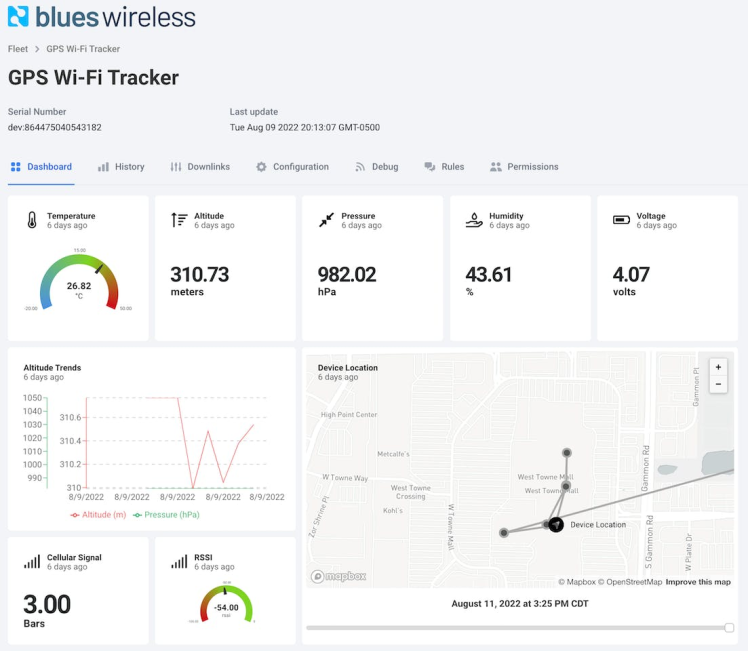Open the Downlinks tab
This screenshot has height=651, width=748.
tap(200, 166)
